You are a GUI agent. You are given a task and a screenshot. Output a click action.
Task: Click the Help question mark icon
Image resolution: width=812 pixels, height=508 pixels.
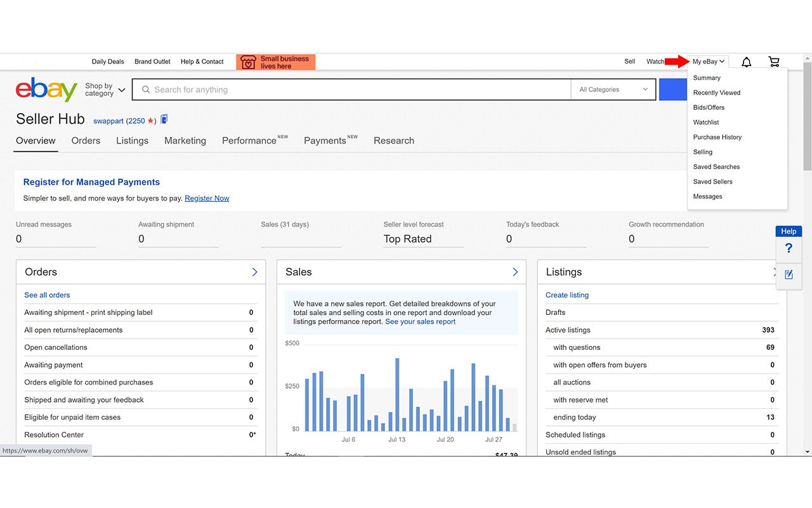pyautogui.click(x=789, y=248)
